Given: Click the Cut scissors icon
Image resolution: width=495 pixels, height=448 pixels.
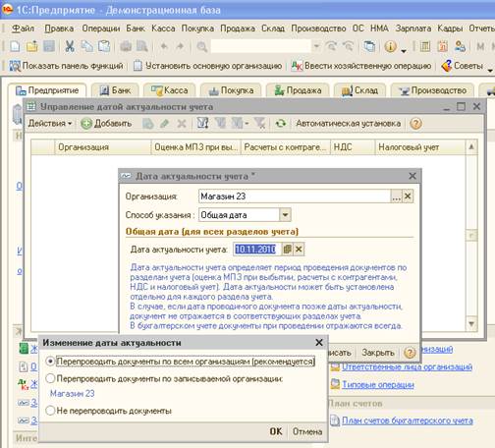Looking at the screenshot, I should click(x=70, y=46).
